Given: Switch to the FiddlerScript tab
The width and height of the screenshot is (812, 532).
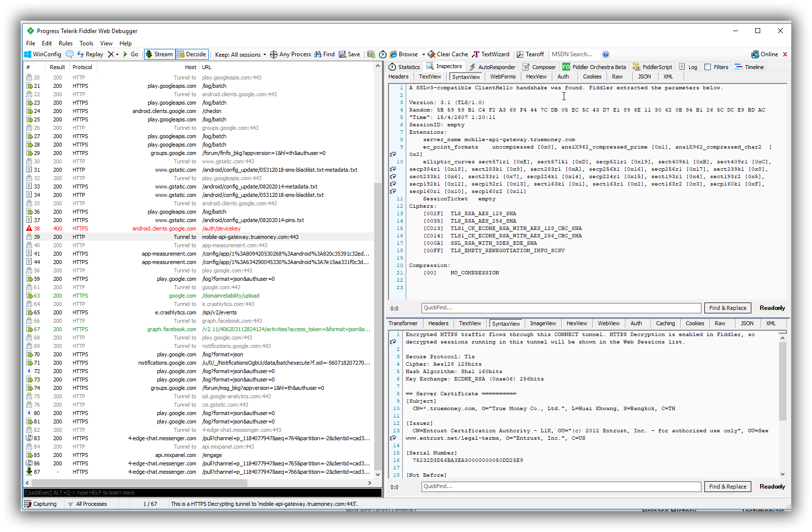Looking at the screenshot, I should click(653, 67).
